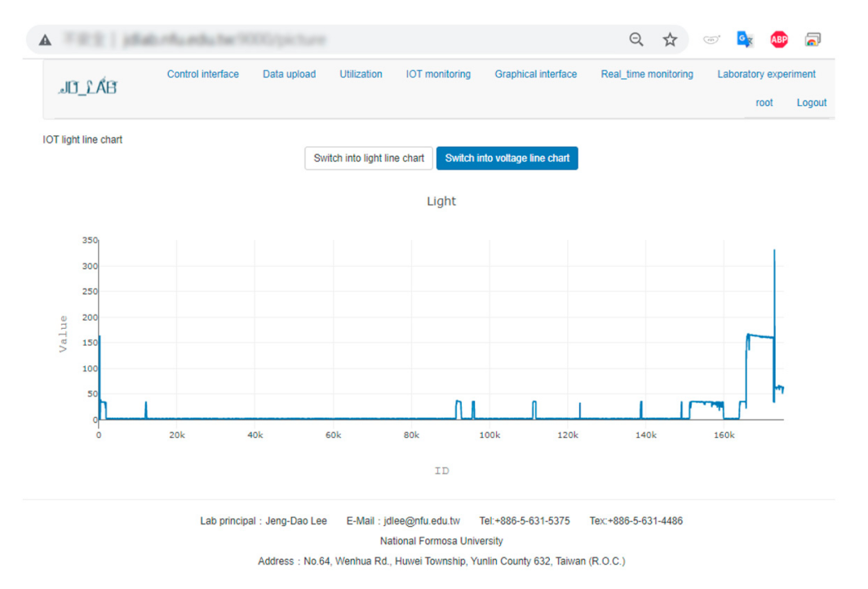Go to Data upload page
Image resolution: width=868 pixels, height=589 pixels.
pyautogui.click(x=289, y=74)
